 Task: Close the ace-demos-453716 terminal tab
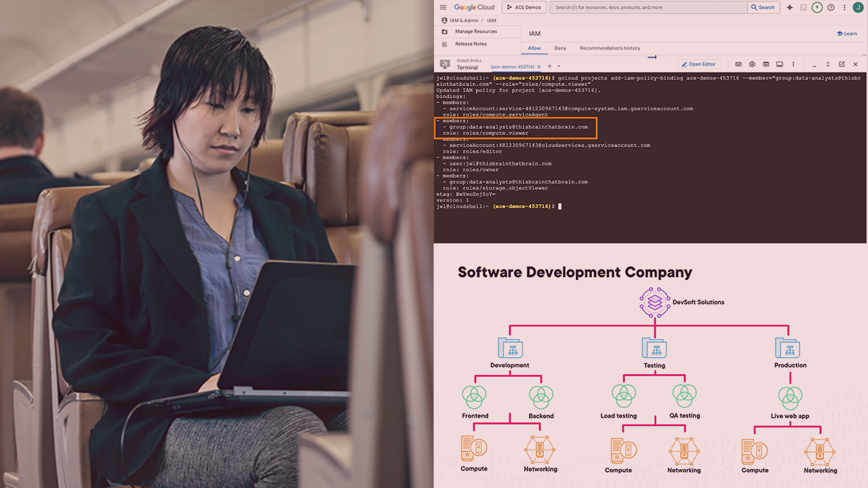539,67
